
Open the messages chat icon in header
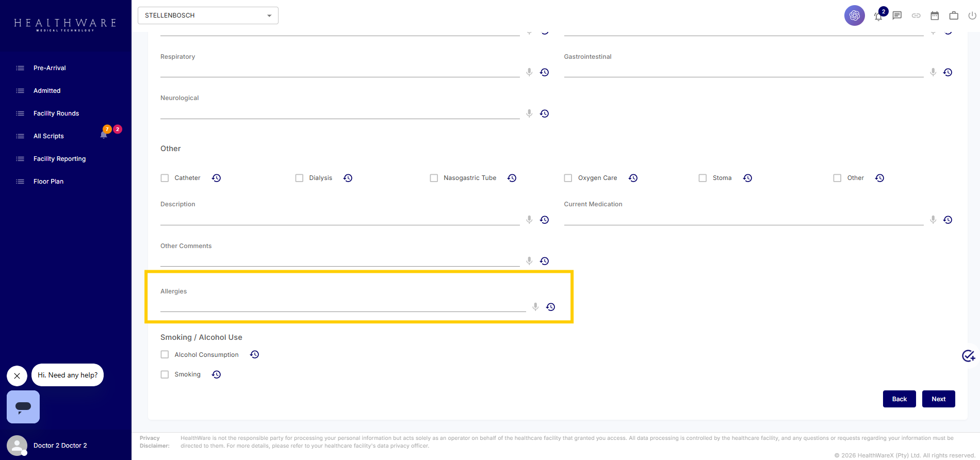click(897, 15)
